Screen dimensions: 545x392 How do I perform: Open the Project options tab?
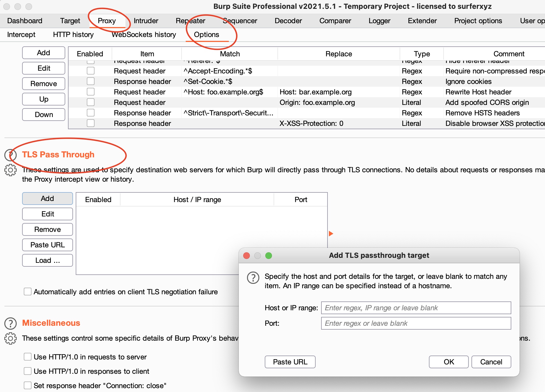click(x=478, y=21)
